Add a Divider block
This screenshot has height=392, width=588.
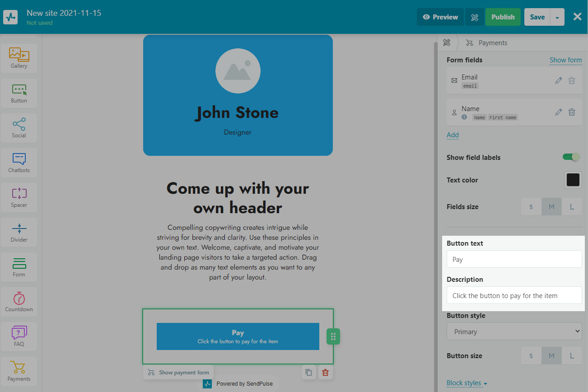click(x=19, y=232)
